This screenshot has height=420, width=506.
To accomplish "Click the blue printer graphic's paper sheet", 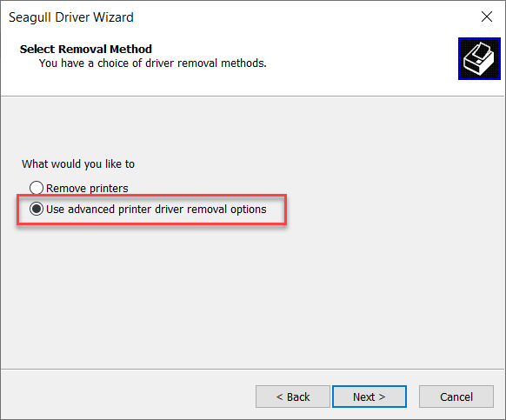I will [483, 51].
